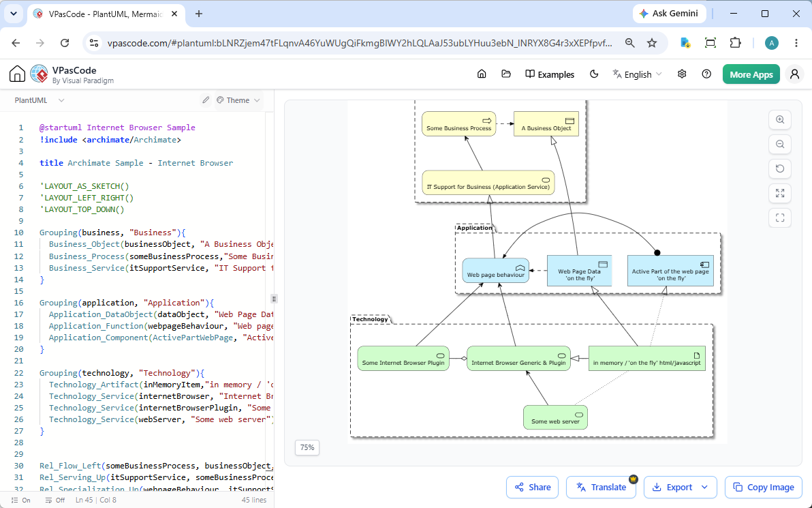
Task: Click the Internet Browser Generic & Plugin node
Action: coord(518,359)
